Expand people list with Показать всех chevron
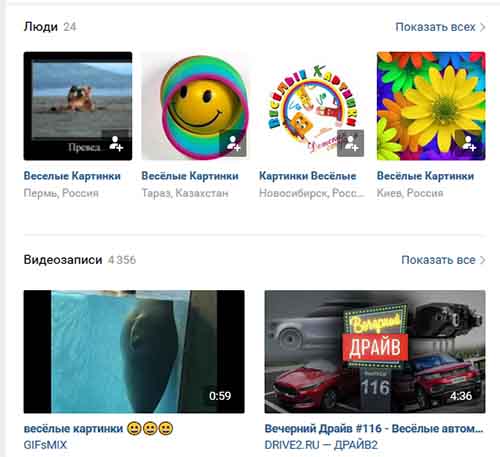The image size is (500, 457). tap(482, 27)
